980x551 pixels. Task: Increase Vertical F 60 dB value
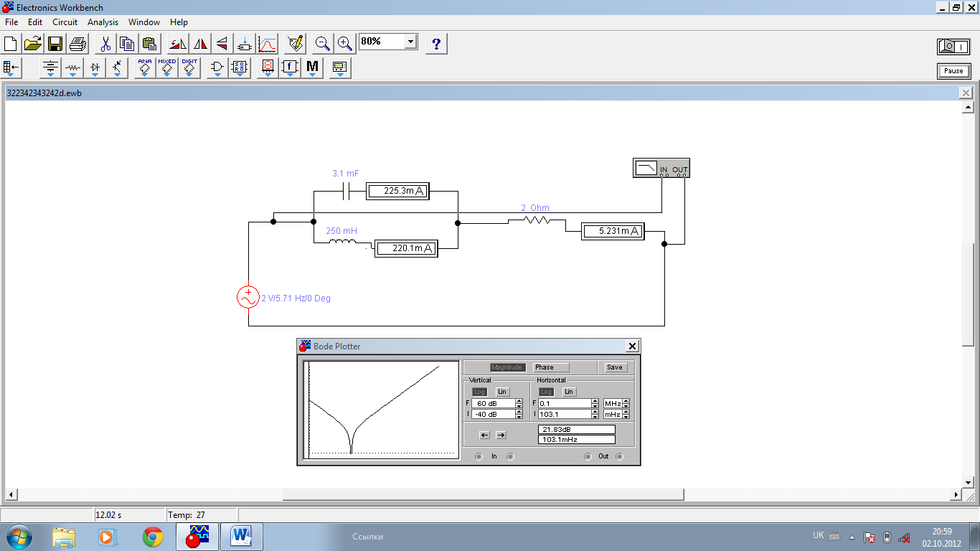(519, 401)
